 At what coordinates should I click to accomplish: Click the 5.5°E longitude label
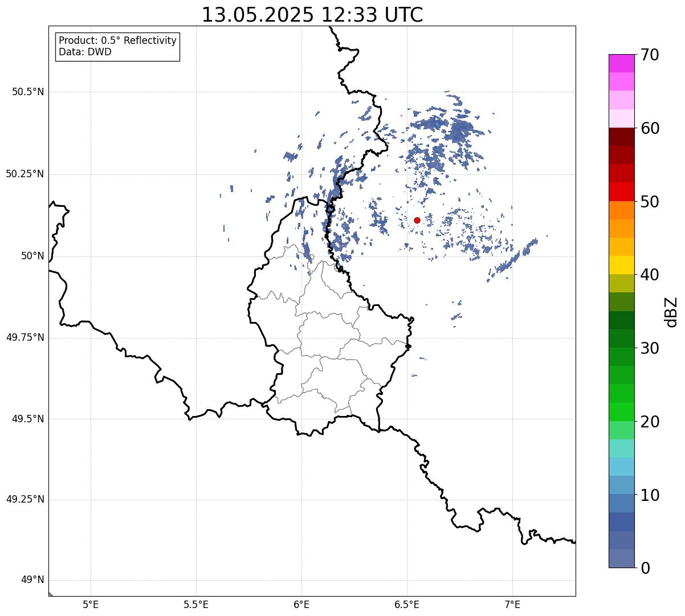196,604
